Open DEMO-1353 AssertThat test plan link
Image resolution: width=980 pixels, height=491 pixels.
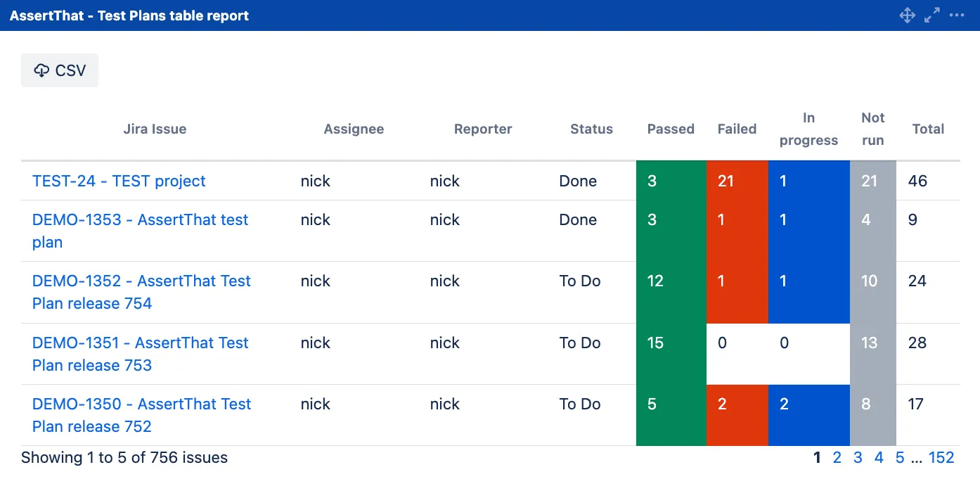(141, 231)
